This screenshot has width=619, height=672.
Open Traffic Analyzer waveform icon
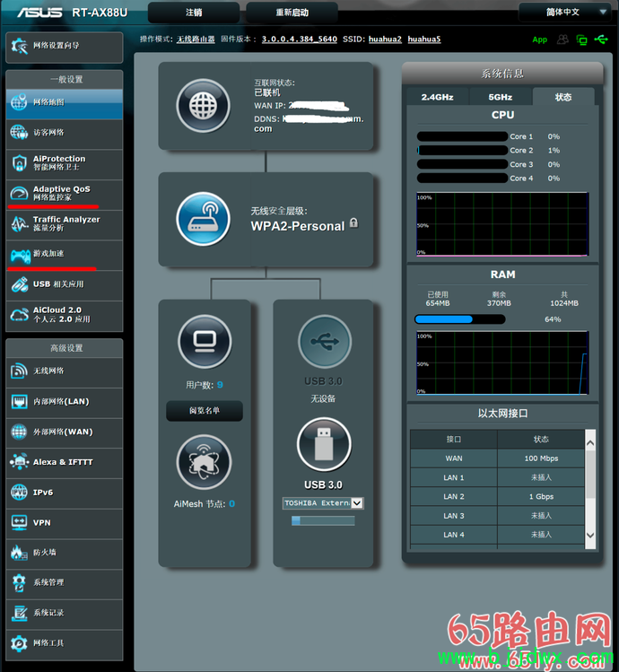click(x=20, y=223)
